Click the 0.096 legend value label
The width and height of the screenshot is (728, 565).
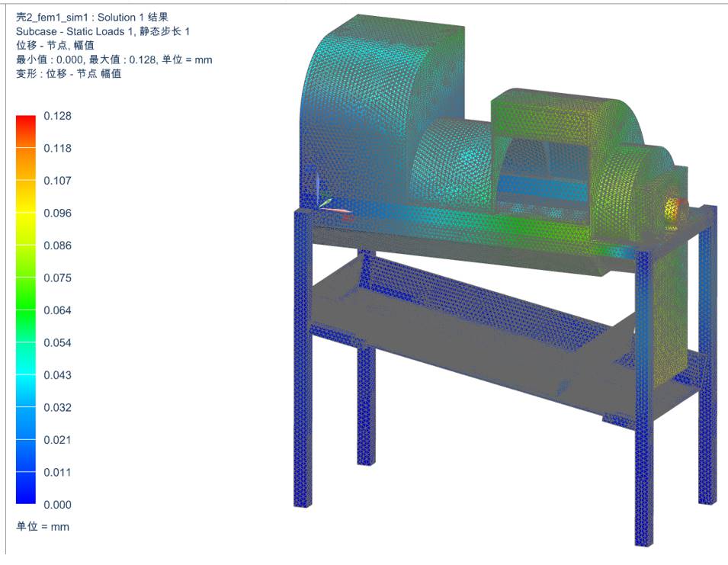click(x=58, y=213)
